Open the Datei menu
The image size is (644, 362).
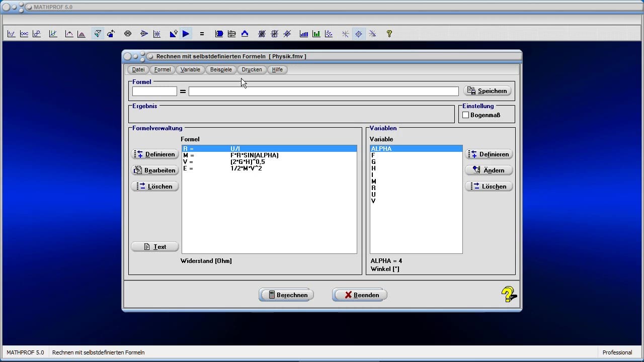[138, 70]
